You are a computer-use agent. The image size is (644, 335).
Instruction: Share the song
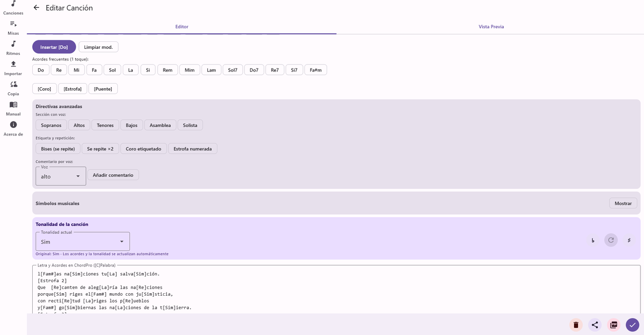coord(595,325)
